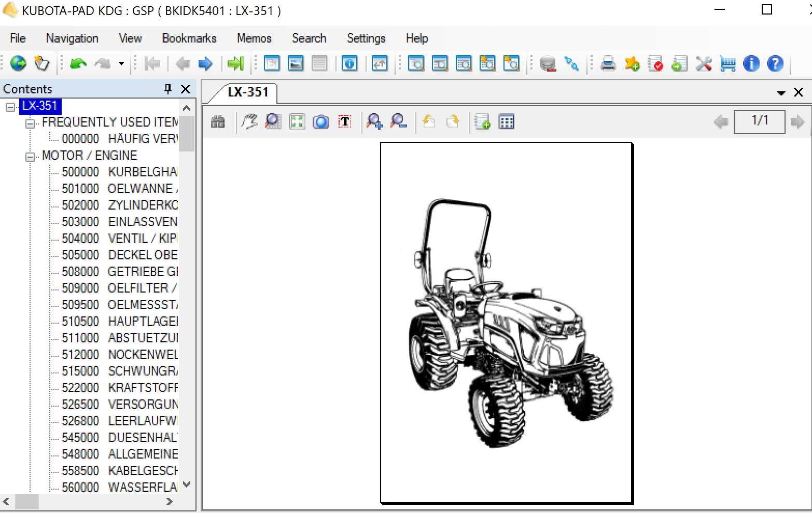Click the hand with star icon in toolbar

coord(41,64)
